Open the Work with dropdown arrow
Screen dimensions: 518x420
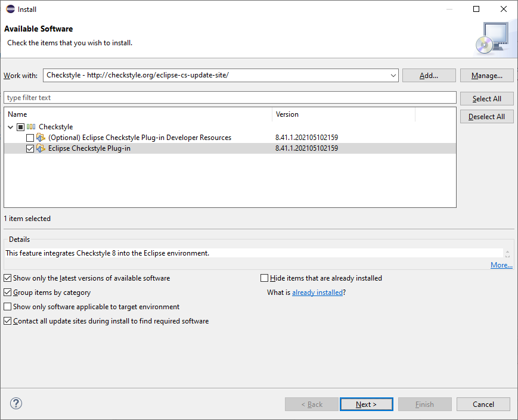393,76
